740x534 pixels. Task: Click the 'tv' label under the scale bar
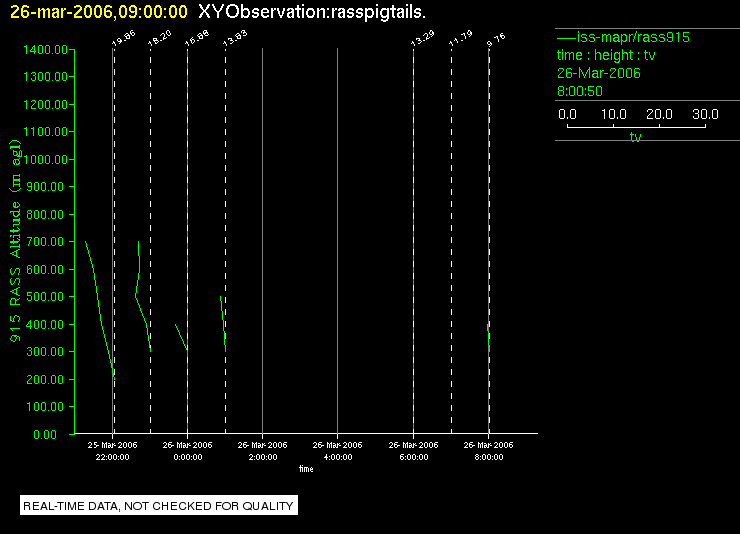pyautogui.click(x=636, y=137)
